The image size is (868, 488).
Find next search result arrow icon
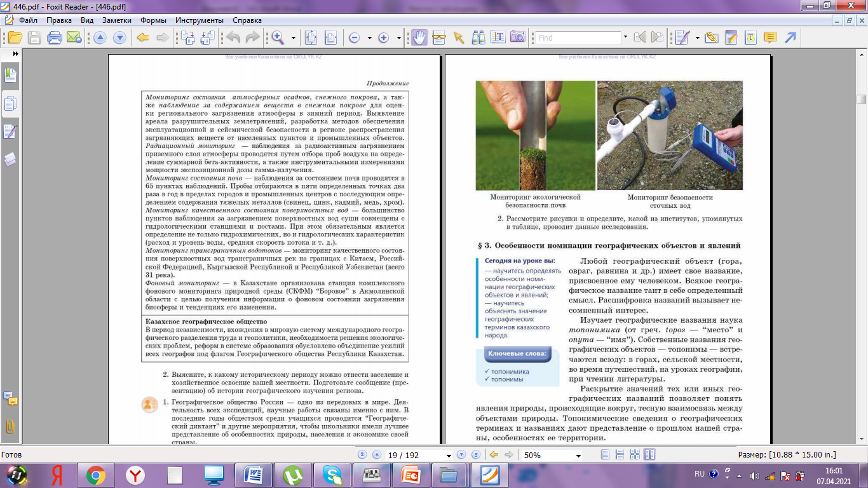(x=656, y=37)
